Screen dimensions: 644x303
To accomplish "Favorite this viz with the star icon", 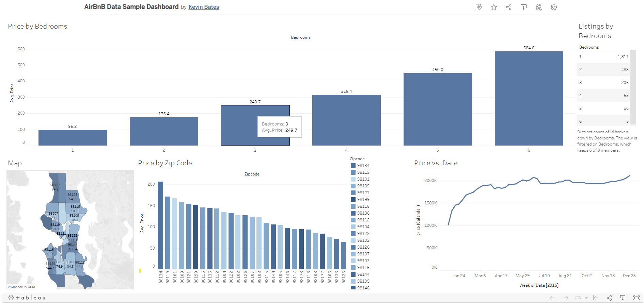I will click(x=493, y=7).
